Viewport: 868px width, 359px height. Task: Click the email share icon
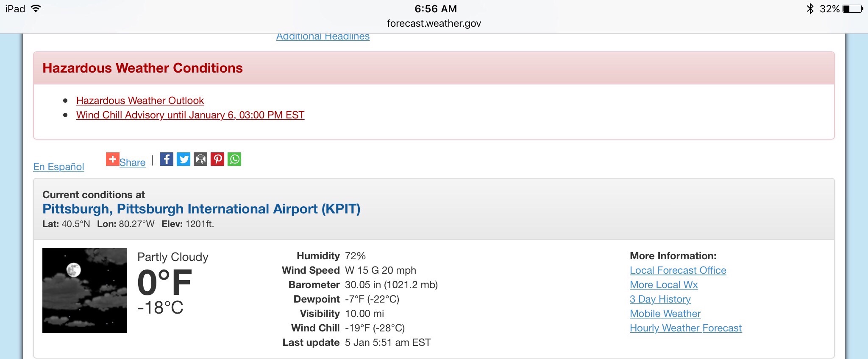[200, 159]
